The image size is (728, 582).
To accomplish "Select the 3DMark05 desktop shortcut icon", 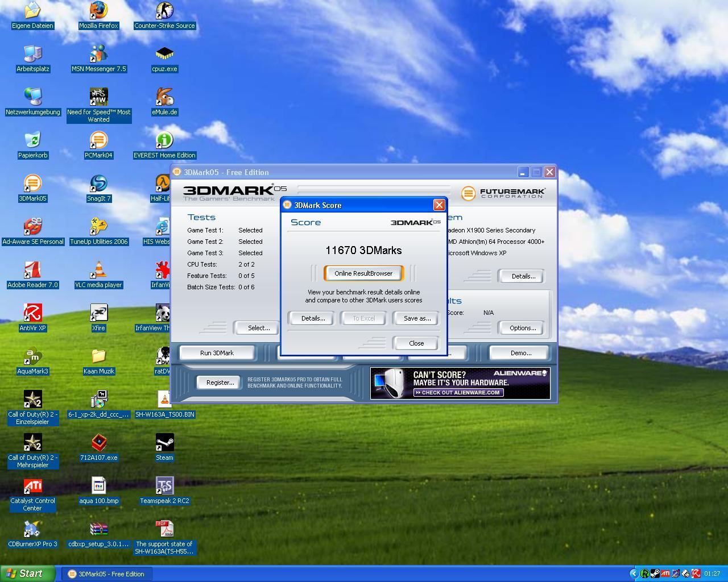I will point(32,183).
